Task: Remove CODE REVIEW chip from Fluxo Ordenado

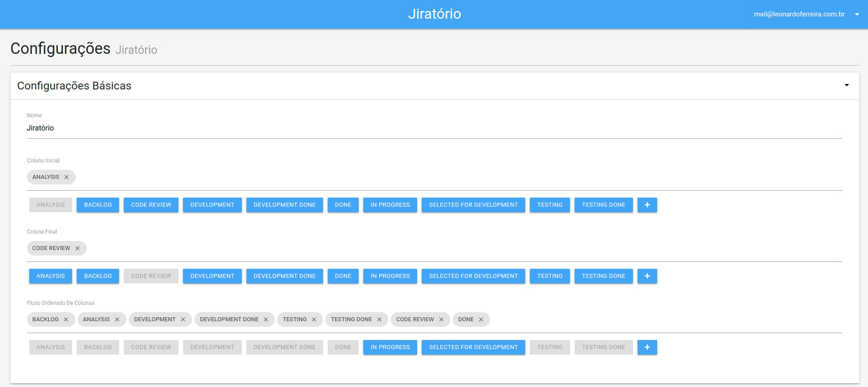Action: click(441, 319)
